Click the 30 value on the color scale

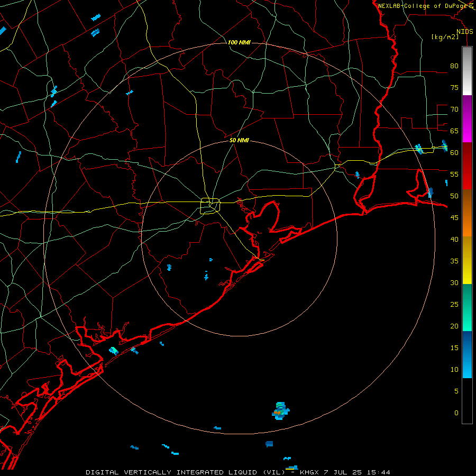tap(454, 282)
